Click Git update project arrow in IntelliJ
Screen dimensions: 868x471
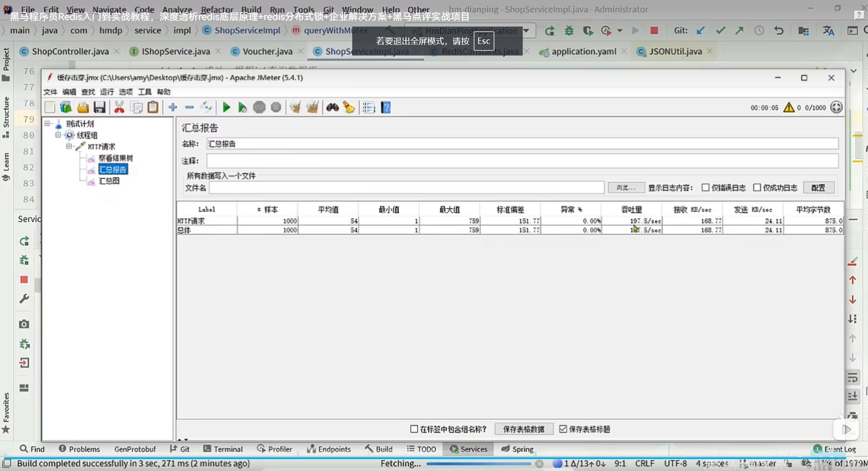click(x=701, y=31)
